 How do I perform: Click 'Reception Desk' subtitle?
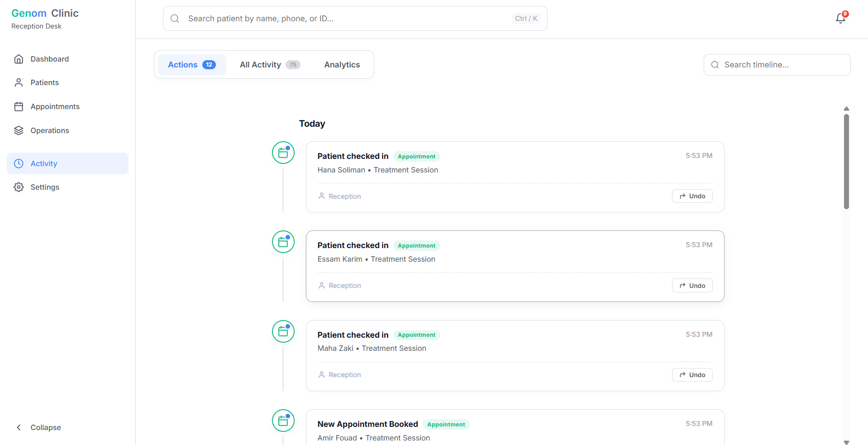click(x=36, y=26)
